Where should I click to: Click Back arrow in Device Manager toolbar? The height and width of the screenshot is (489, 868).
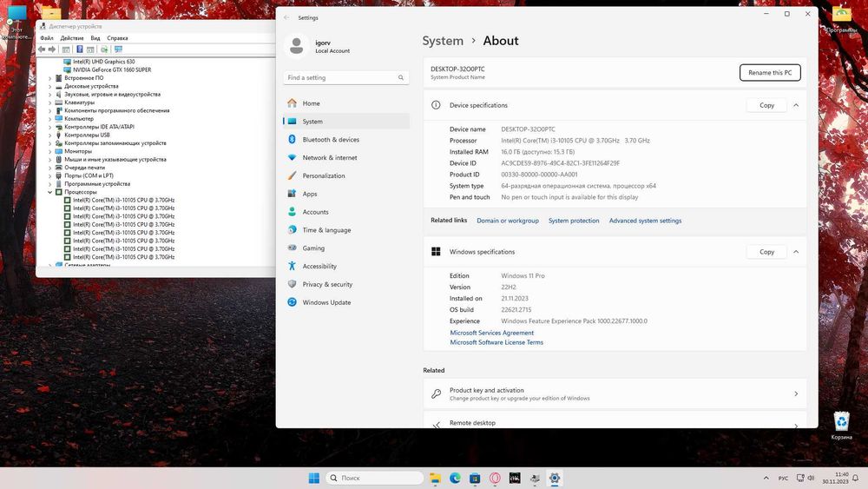42,50
